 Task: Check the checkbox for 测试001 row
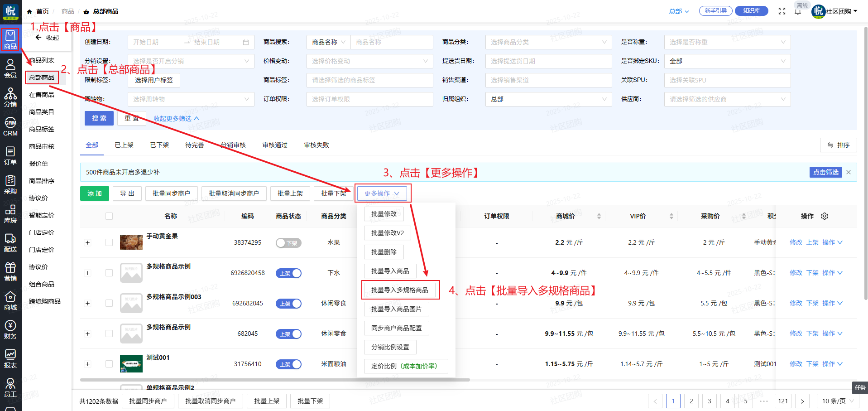click(x=109, y=364)
